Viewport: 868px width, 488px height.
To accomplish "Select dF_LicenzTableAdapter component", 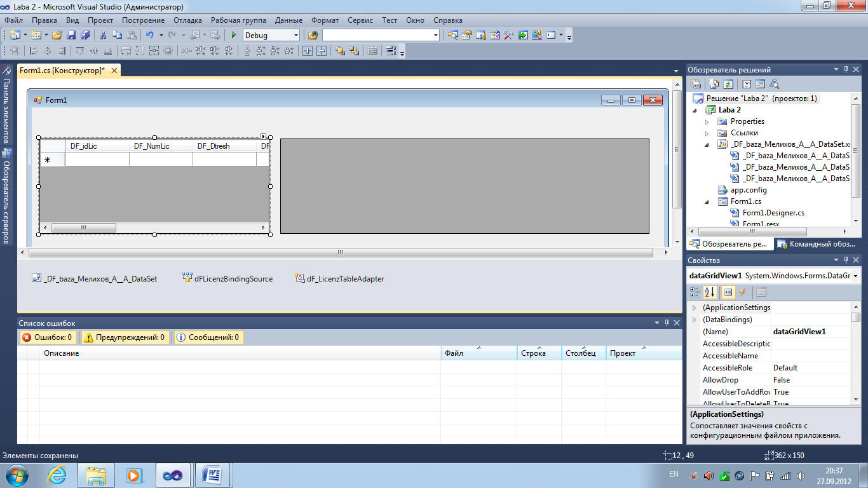I will tap(339, 278).
